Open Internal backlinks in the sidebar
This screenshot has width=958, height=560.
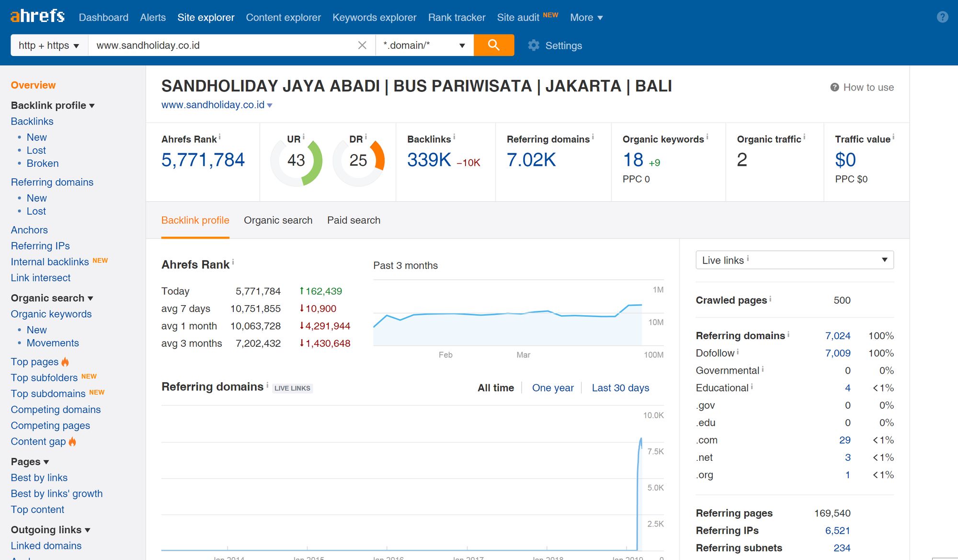pos(50,262)
